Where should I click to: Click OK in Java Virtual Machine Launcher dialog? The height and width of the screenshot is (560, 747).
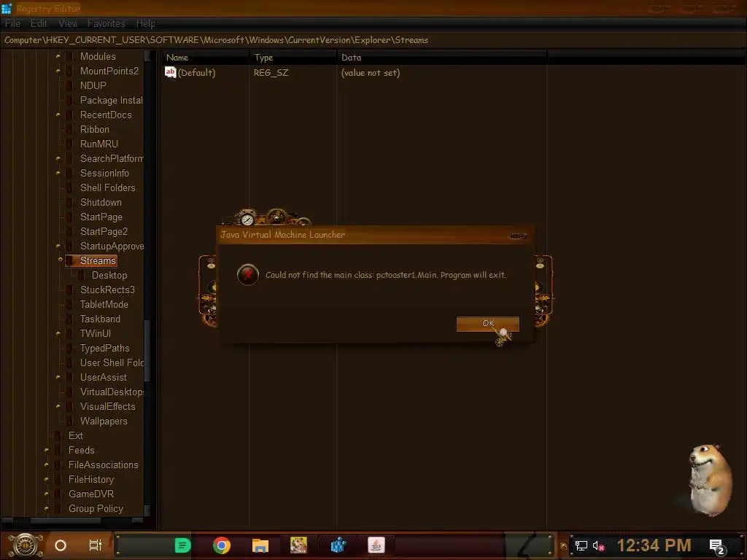(x=488, y=323)
